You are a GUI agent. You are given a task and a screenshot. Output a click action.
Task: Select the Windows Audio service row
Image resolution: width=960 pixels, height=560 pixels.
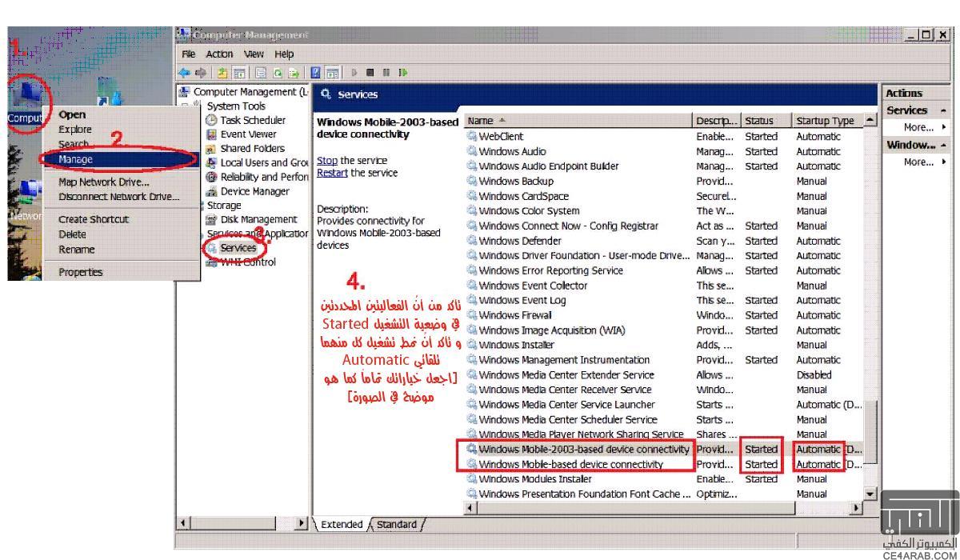665,151
